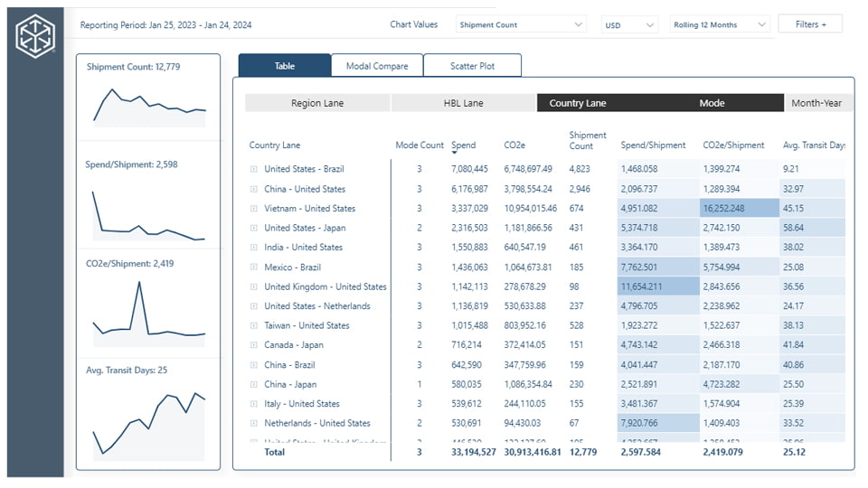Image resolution: width=868 pixels, height=488 pixels.
Task: Click plus icon next to Taiwan - United States
Action: click(x=254, y=325)
